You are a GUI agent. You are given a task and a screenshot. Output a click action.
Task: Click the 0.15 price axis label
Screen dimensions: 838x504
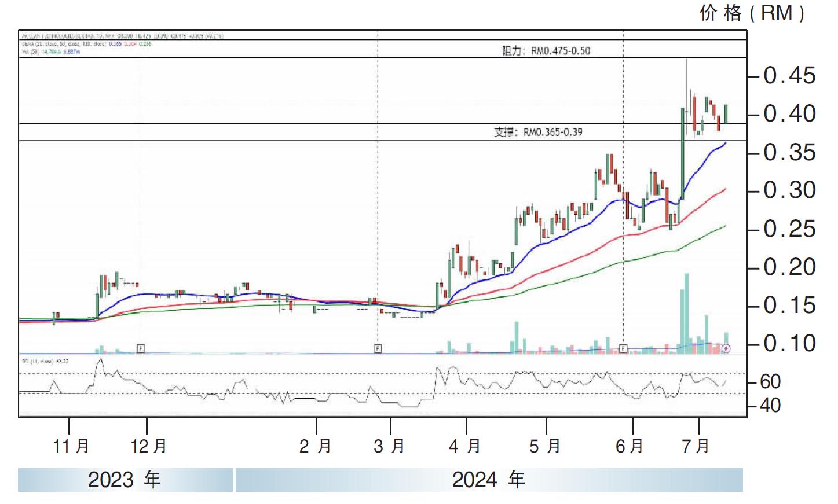[x=789, y=306]
